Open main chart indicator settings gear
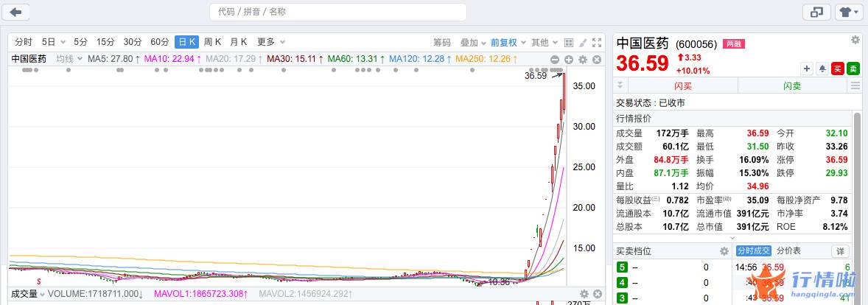 tap(583, 60)
